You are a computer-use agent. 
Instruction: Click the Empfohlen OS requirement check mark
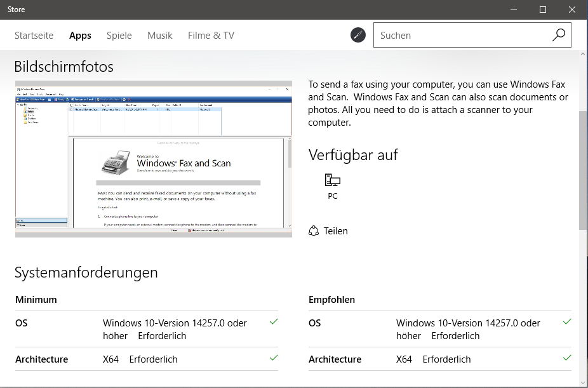tap(567, 322)
